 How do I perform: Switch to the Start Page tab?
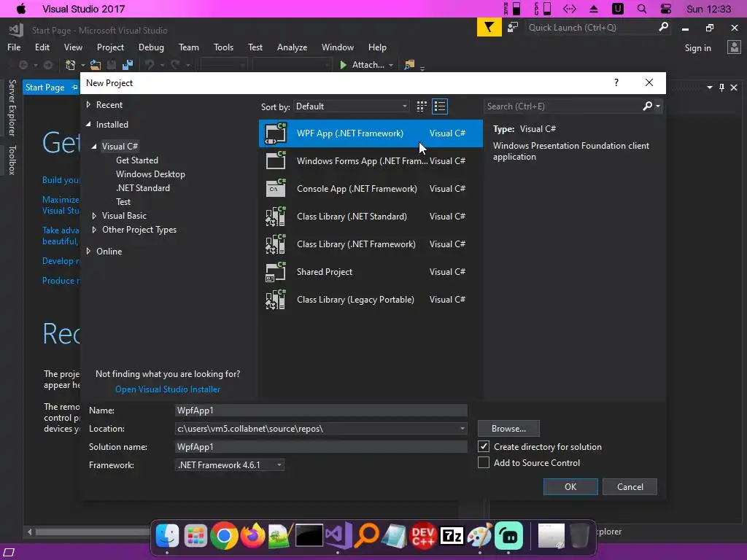point(44,87)
